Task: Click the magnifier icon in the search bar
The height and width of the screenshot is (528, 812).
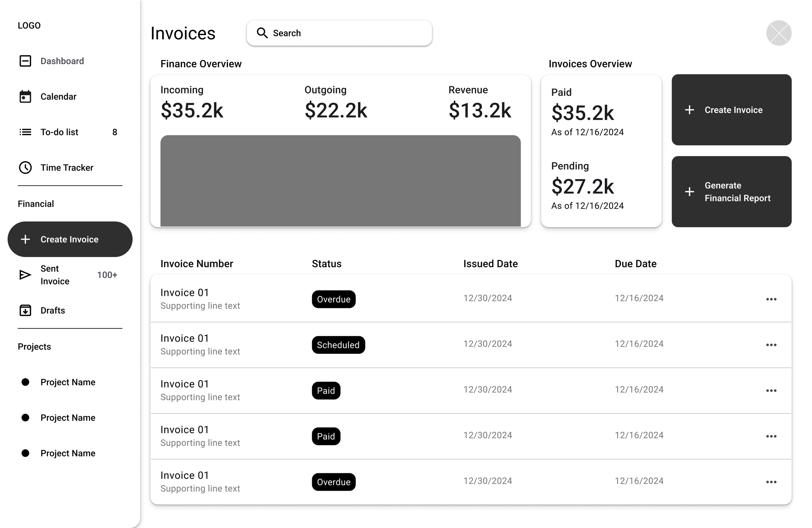Action: 262,33
